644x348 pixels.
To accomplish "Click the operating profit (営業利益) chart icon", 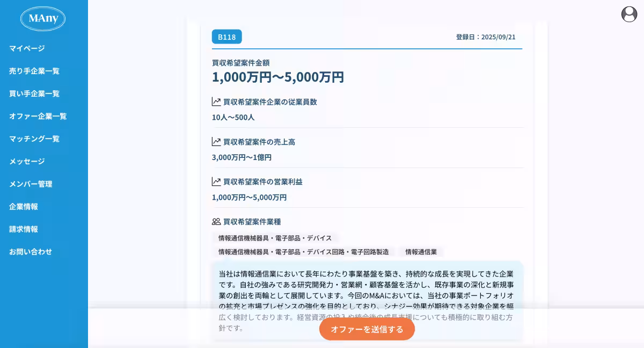I will click(216, 182).
